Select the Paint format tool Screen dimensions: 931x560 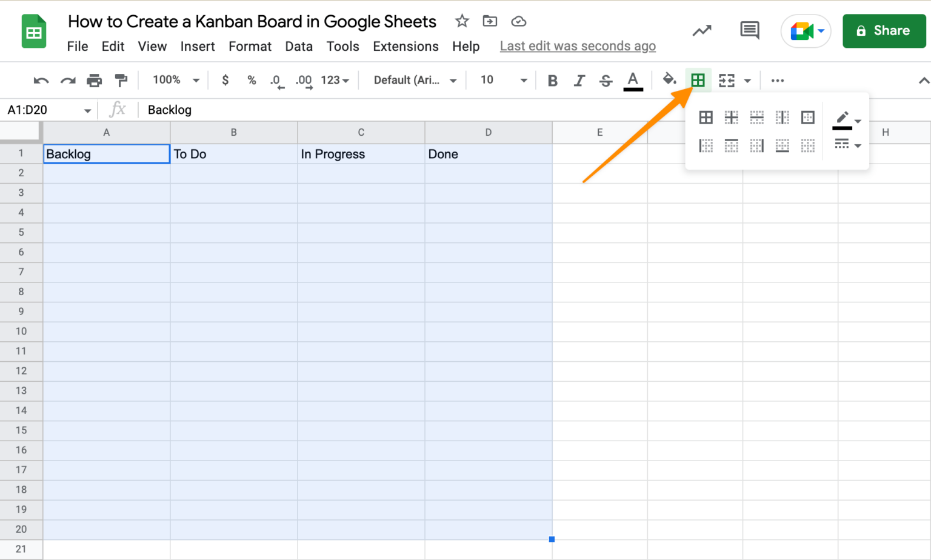point(121,79)
